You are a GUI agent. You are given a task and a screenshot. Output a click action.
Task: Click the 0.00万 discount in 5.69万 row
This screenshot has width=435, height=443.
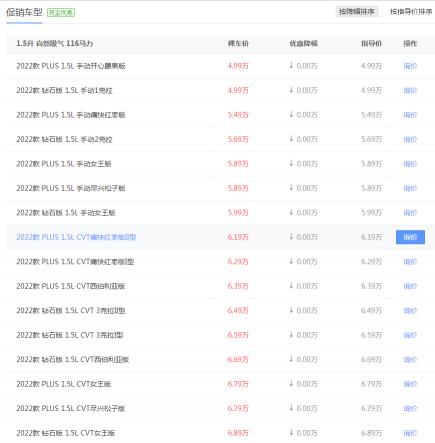(307, 139)
